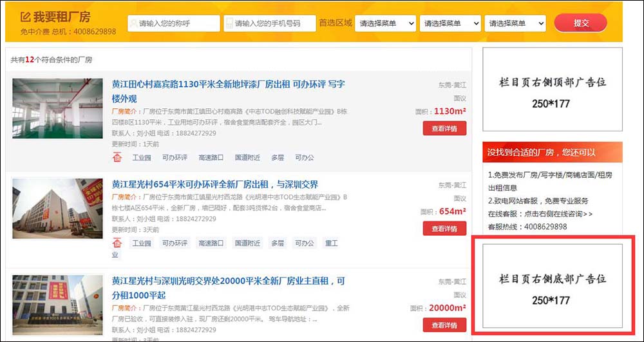Open the first 请选择菜单 region dropdown
644x342 pixels.
(386, 23)
